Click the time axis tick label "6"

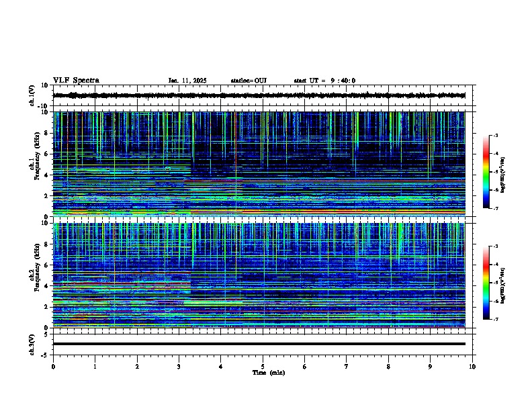click(x=305, y=367)
